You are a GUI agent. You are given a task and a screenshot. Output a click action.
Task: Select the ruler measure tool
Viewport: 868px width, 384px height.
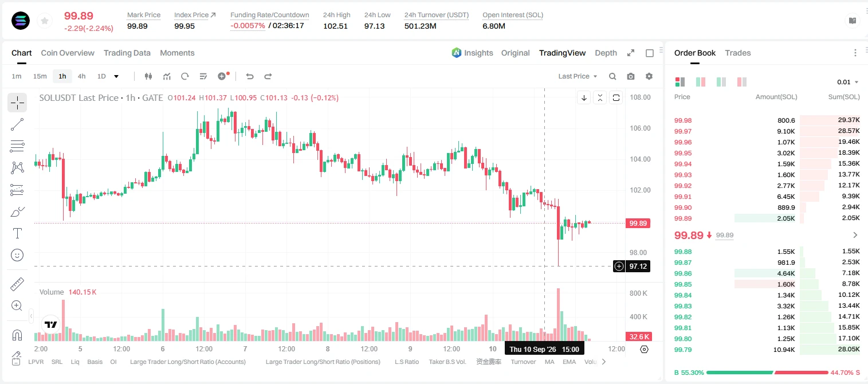[17, 284]
